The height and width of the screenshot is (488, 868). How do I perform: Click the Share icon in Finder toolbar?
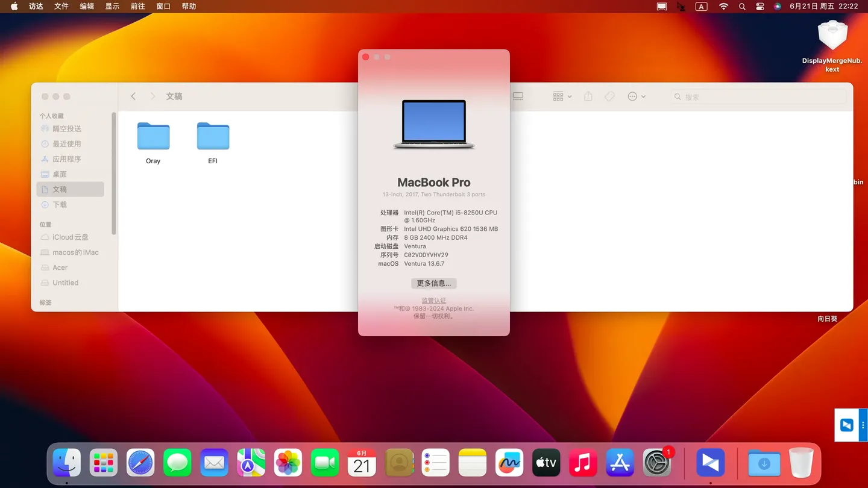[x=588, y=96]
